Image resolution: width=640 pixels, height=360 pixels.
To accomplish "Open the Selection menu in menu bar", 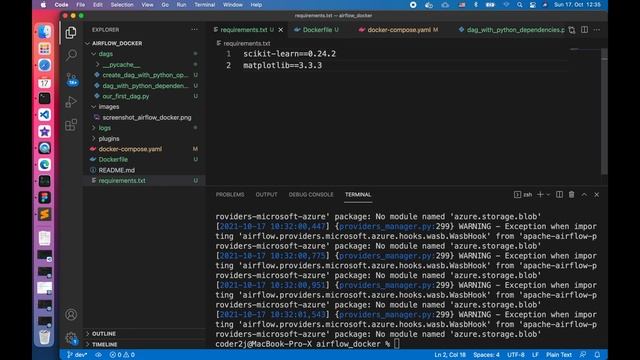I will coord(122,5).
